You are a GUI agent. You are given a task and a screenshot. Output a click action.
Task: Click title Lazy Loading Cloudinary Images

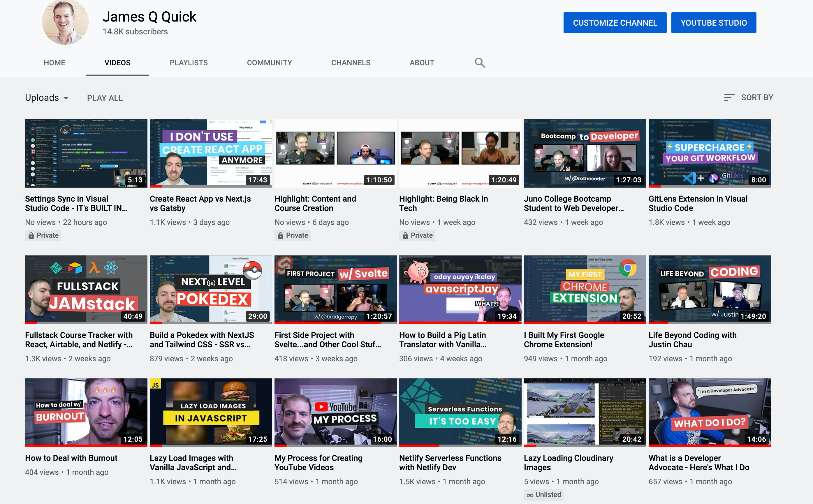pyautogui.click(x=568, y=463)
